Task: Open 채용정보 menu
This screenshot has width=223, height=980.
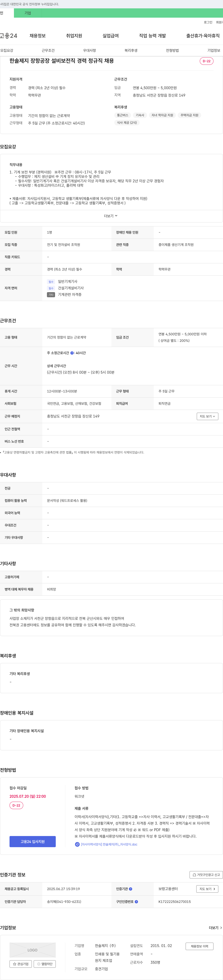Action: (x=38, y=36)
